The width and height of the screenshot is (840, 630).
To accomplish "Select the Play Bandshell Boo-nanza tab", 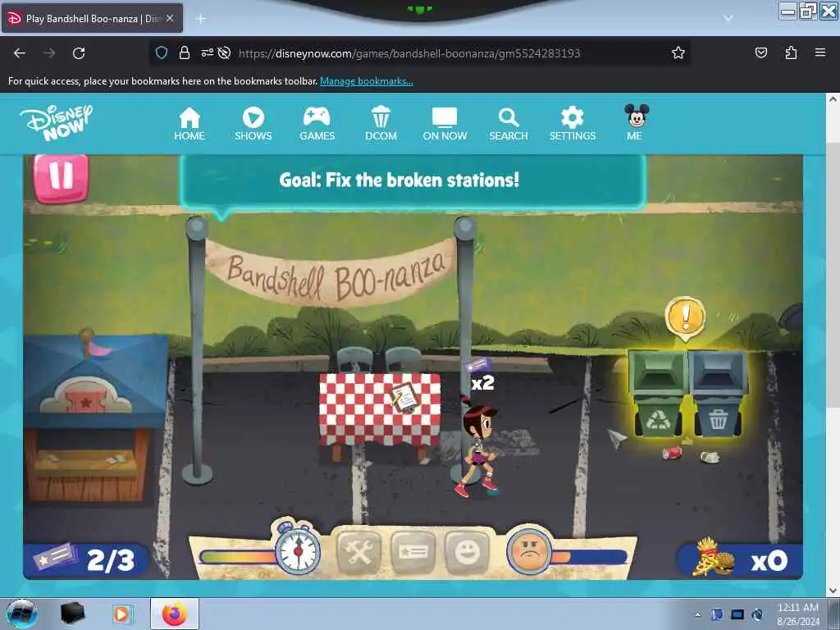I will 92,18.
